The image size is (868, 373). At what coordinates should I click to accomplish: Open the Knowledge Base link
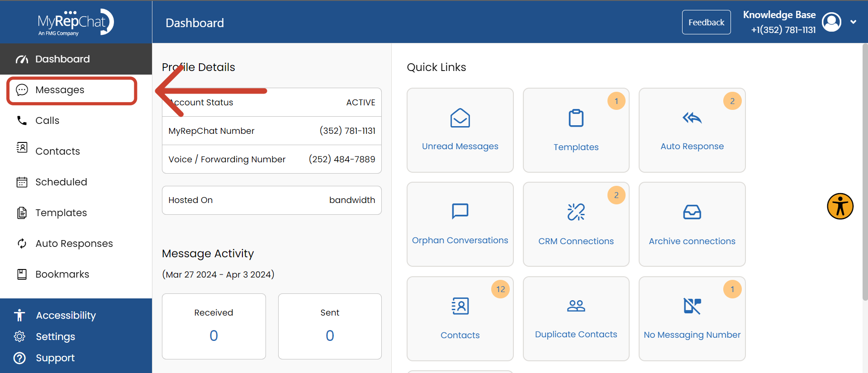coord(779,15)
